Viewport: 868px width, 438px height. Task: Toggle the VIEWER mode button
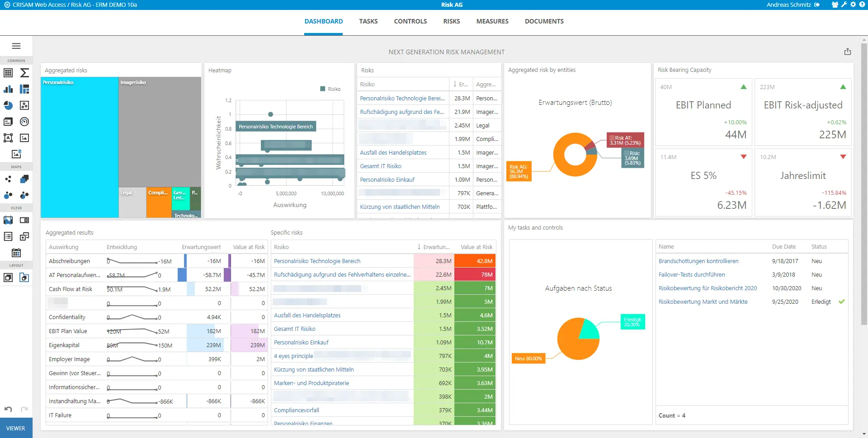click(x=16, y=428)
